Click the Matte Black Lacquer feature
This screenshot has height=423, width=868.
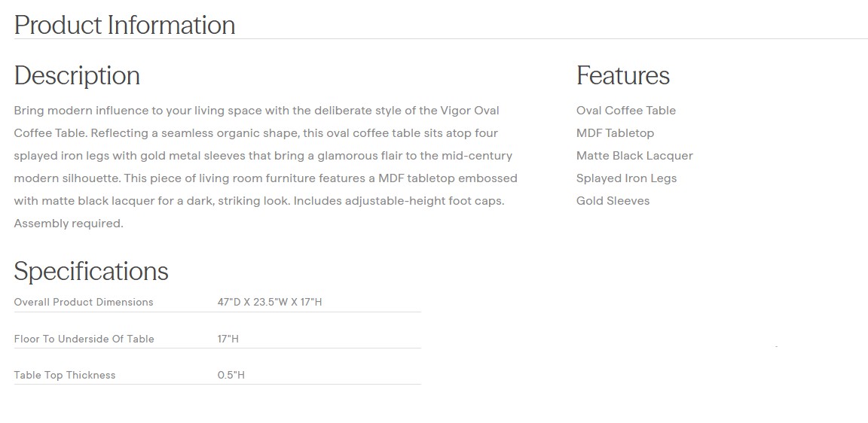[x=634, y=156]
